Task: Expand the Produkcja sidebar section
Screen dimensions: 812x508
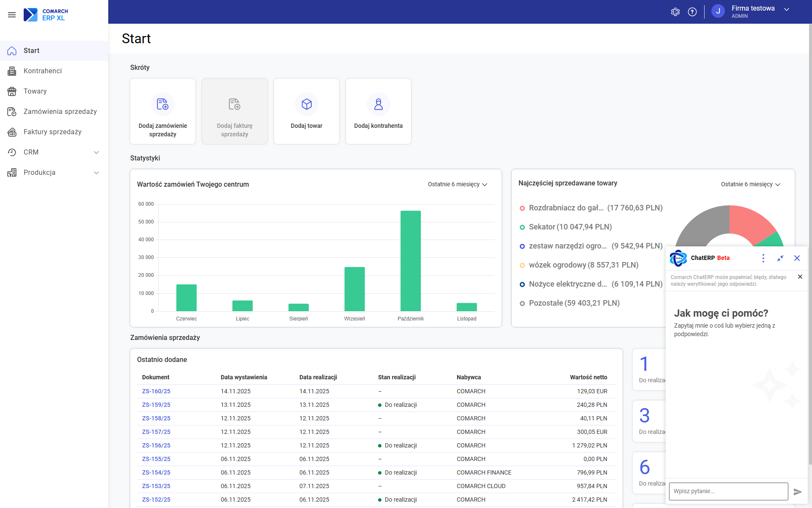Action: (96, 173)
